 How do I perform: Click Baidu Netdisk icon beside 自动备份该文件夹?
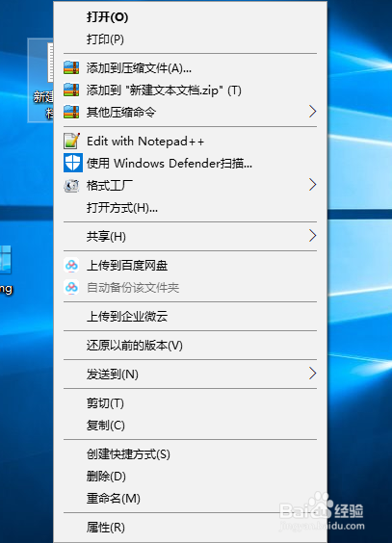(71, 288)
